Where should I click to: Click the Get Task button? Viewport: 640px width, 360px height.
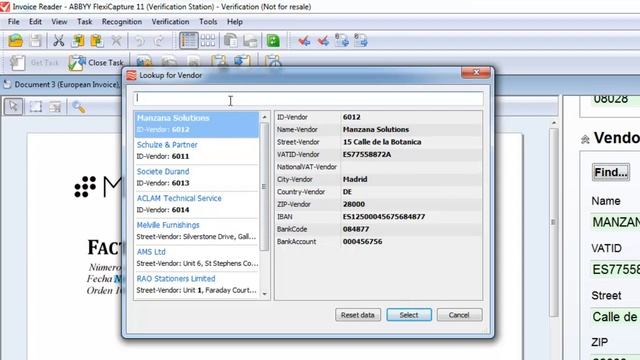pyautogui.click(x=34, y=63)
